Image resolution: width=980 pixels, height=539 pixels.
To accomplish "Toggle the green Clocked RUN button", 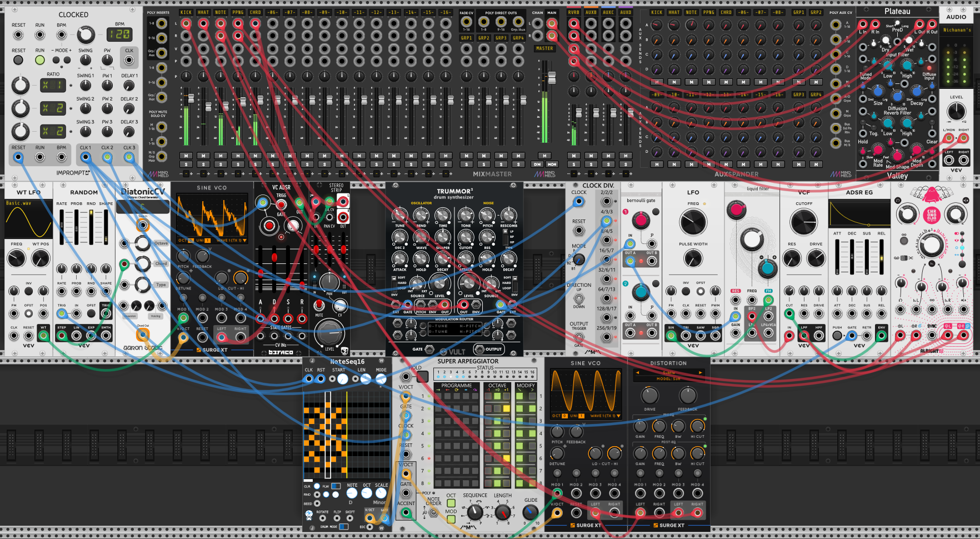I will (x=40, y=59).
